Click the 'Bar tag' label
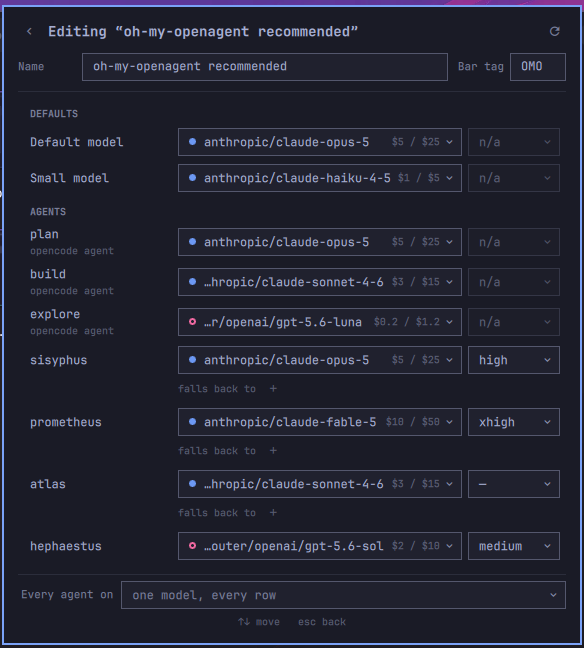This screenshot has width=584, height=648. click(x=481, y=67)
